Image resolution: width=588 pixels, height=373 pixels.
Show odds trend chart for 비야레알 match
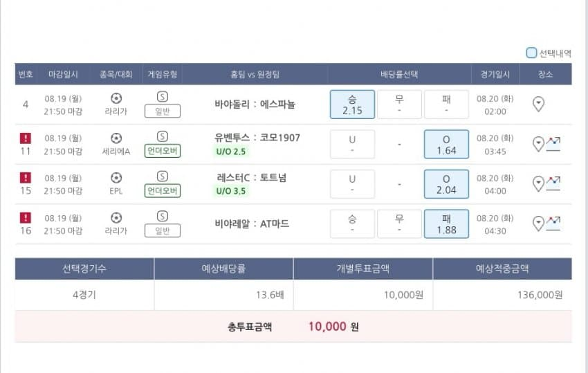(x=553, y=224)
